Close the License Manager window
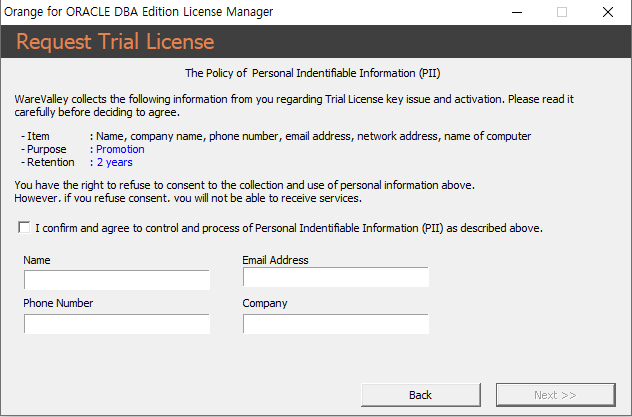Viewport: 632px width, 417px height. pos(608,12)
